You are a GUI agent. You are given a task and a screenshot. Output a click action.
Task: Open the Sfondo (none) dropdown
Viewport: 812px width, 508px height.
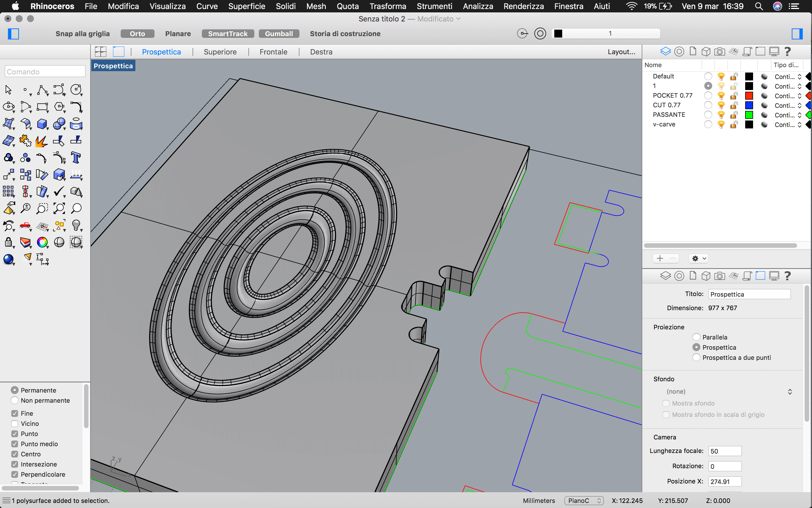tap(728, 391)
